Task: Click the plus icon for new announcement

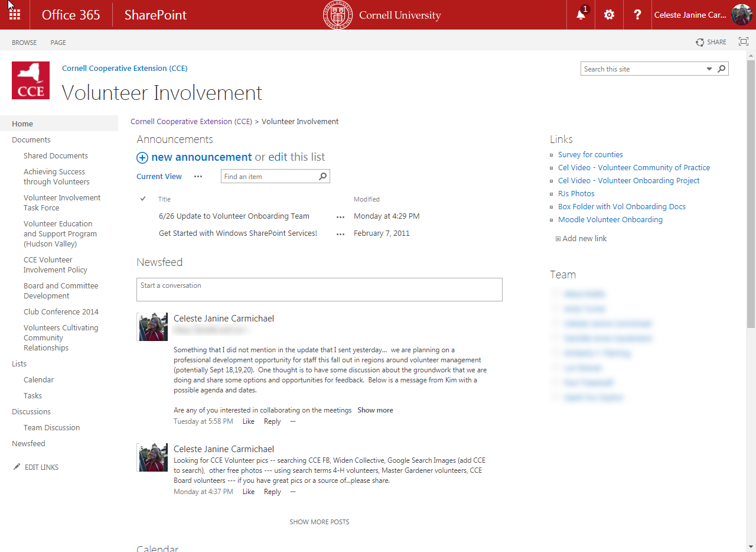Action: coord(142,157)
